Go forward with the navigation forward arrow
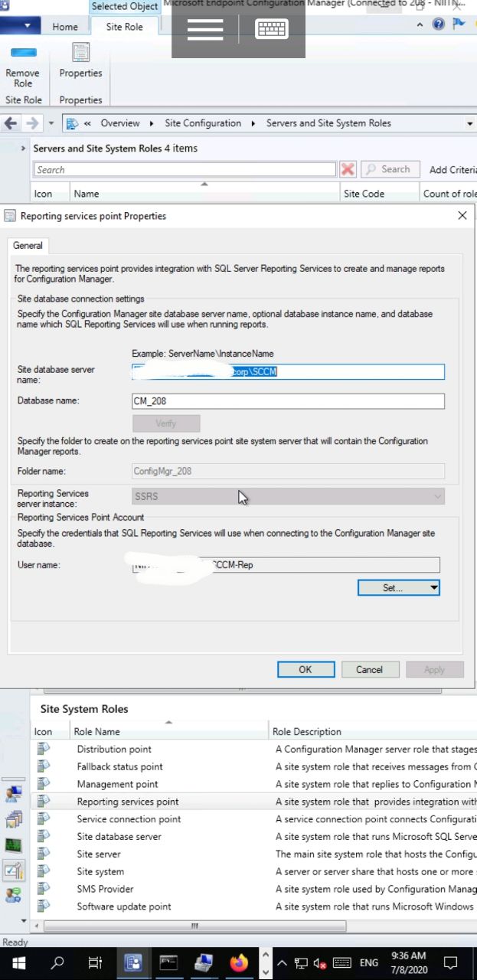 point(32,123)
